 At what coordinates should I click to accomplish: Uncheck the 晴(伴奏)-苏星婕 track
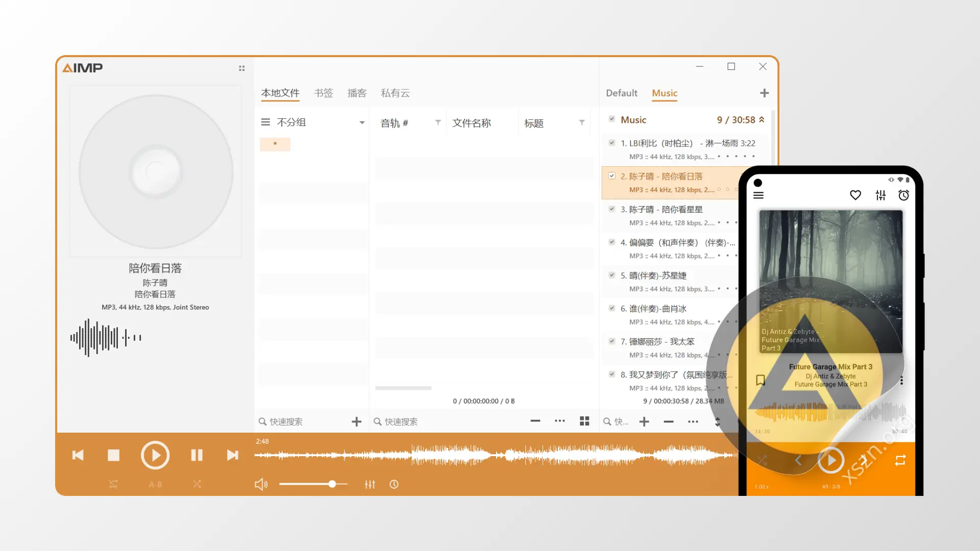click(612, 275)
